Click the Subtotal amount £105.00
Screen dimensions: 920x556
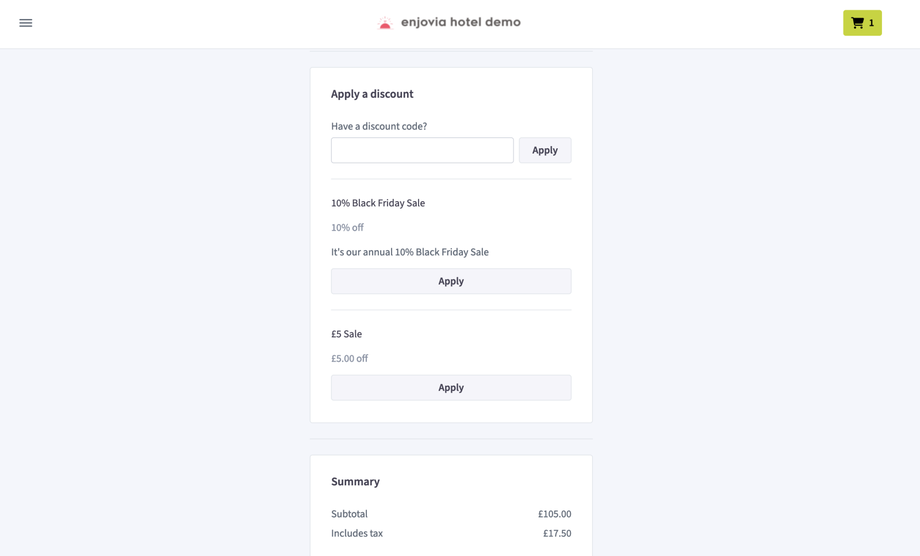(x=554, y=514)
